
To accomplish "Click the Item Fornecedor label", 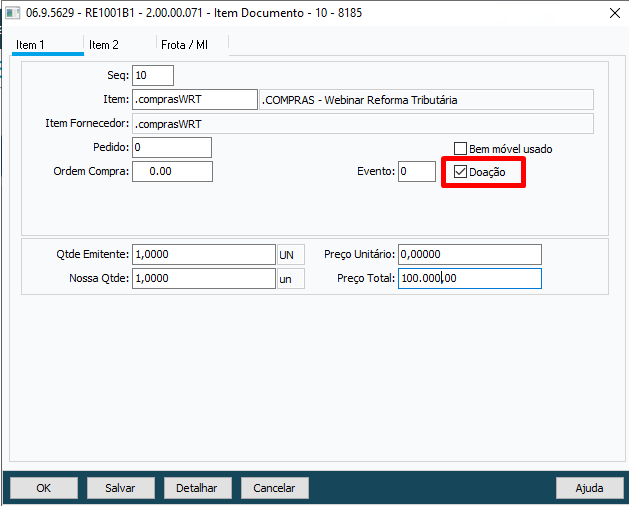I will coord(87,123).
